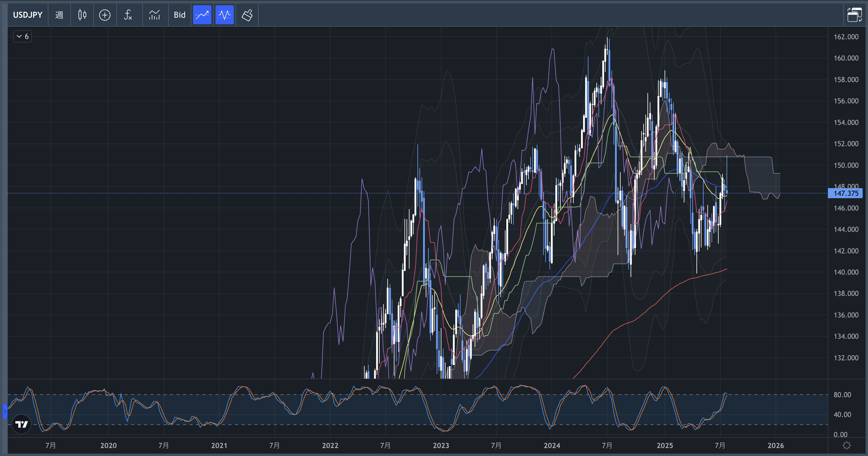Click the 0.00 oscillator scale label
The height and width of the screenshot is (456, 868).
click(x=840, y=434)
